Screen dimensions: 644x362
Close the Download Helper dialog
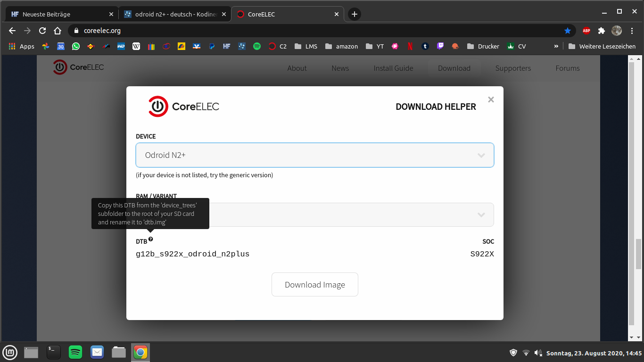pos(491,99)
